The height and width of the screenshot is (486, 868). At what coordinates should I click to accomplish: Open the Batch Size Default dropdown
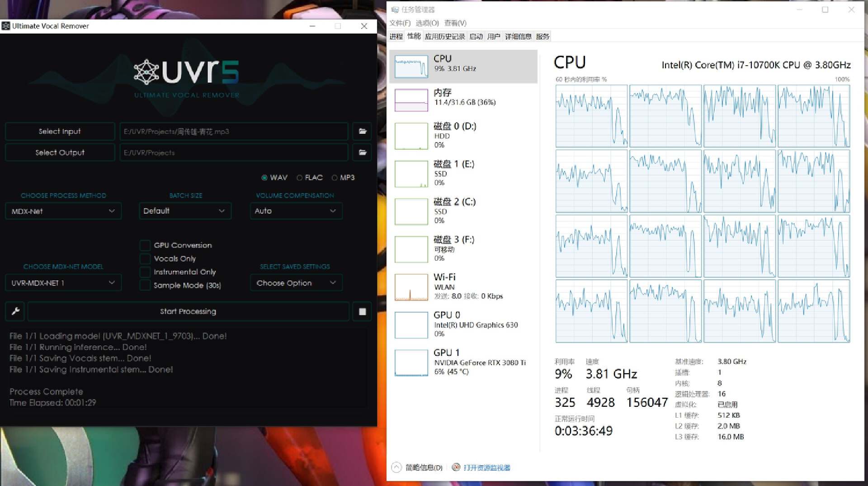point(185,211)
